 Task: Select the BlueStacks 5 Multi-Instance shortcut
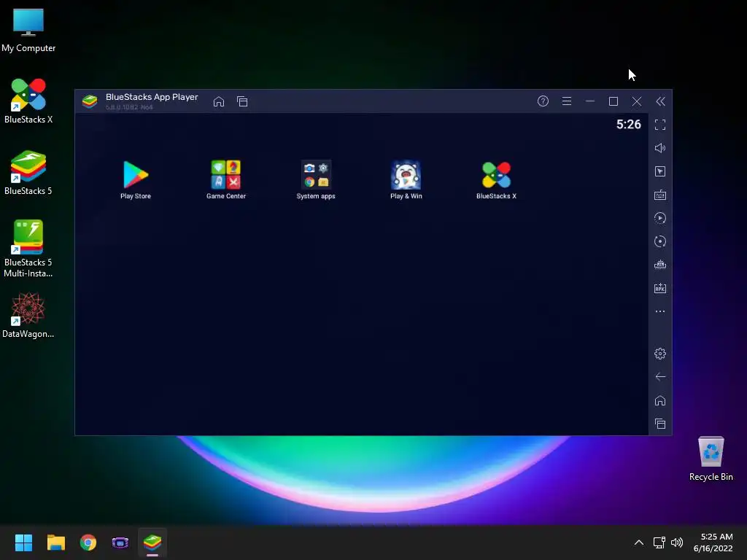tap(28, 249)
